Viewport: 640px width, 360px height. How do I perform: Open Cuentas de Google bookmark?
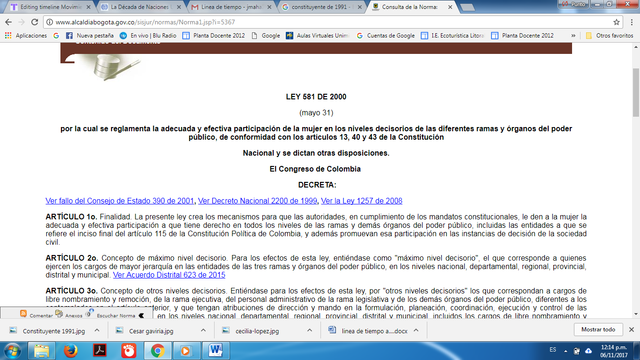[x=385, y=36]
